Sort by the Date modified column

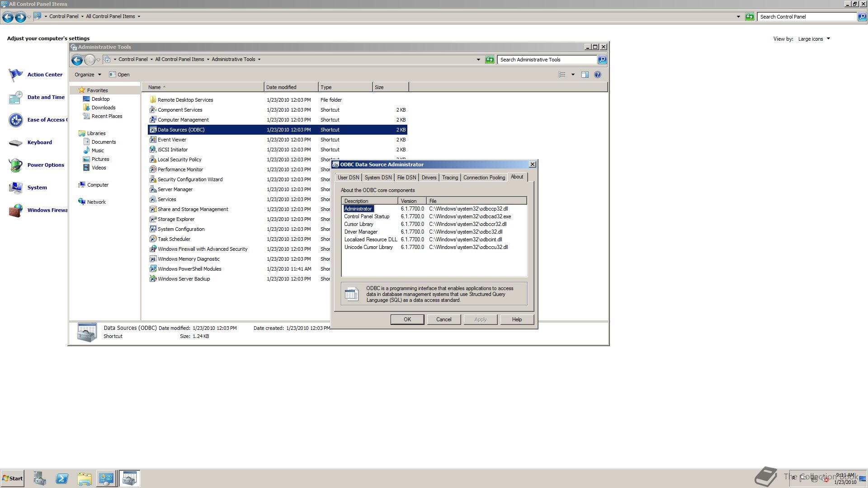[291, 87]
